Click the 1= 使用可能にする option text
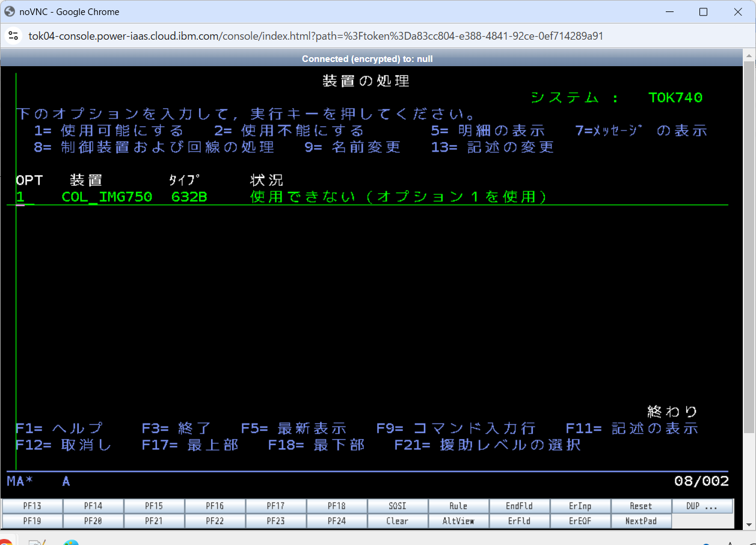The height and width of the screenshot is (545, 756). pos(109,131)
